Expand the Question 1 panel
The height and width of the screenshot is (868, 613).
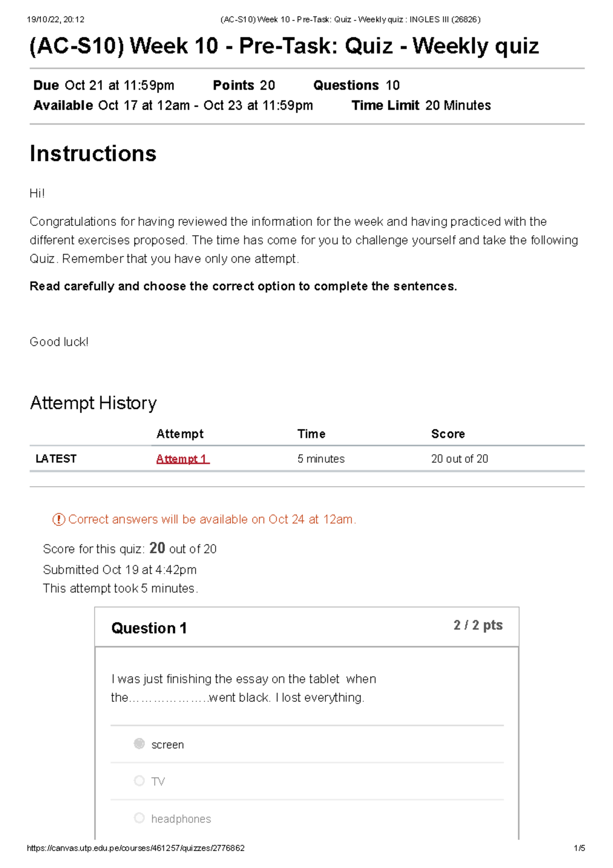pos(151,628)
